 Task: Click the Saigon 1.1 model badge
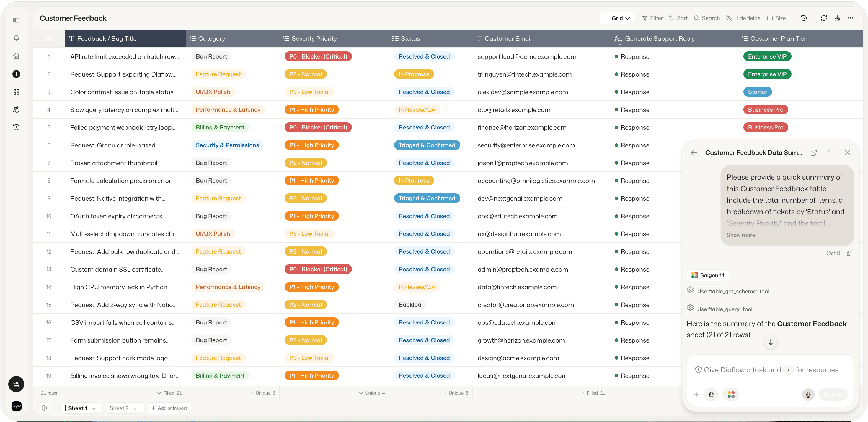point(708,275)
